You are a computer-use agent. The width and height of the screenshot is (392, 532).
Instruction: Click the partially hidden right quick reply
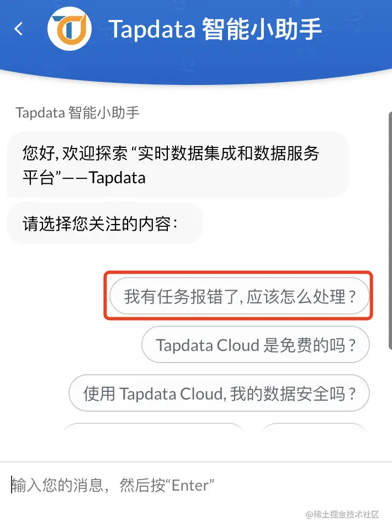(315, 427)
